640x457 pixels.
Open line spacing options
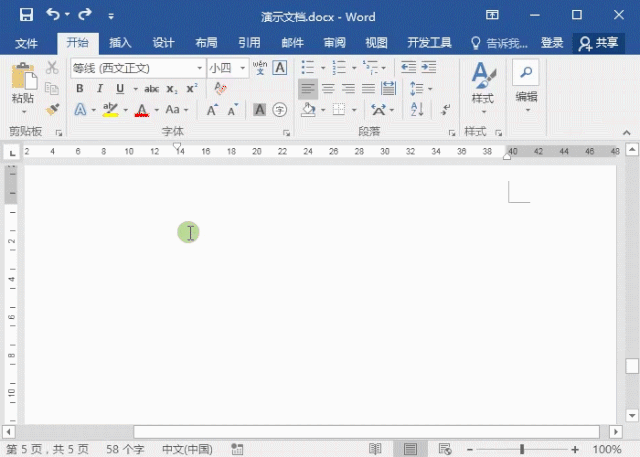coord(420,89)
